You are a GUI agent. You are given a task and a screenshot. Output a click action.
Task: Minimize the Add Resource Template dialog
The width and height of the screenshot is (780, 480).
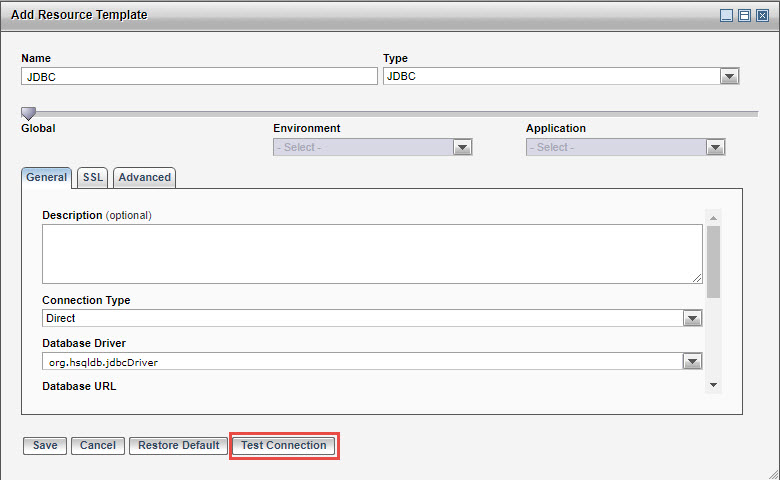[x=727, y=16]
